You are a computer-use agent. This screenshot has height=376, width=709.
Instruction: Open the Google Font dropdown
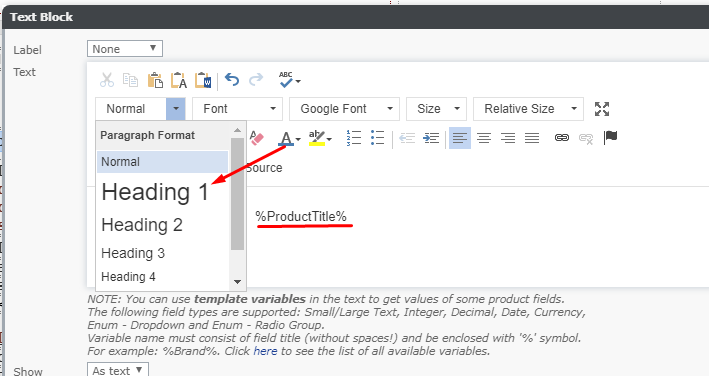[x=344, y=109]
